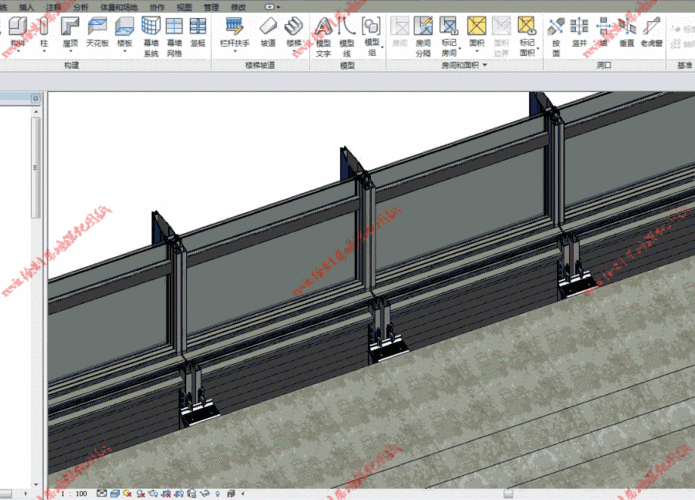Switch to the 视图 (View) ribbon tab

(x=184, y=6)
